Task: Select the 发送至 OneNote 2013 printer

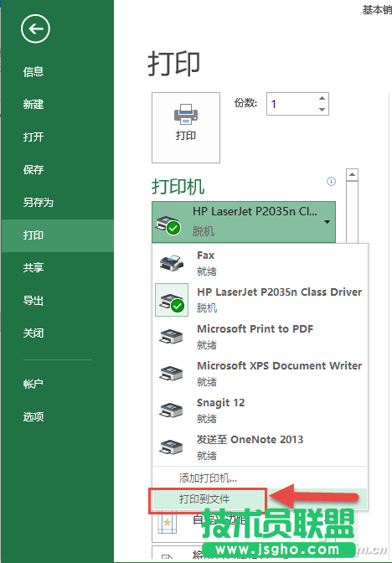Action: coord(260,447)
